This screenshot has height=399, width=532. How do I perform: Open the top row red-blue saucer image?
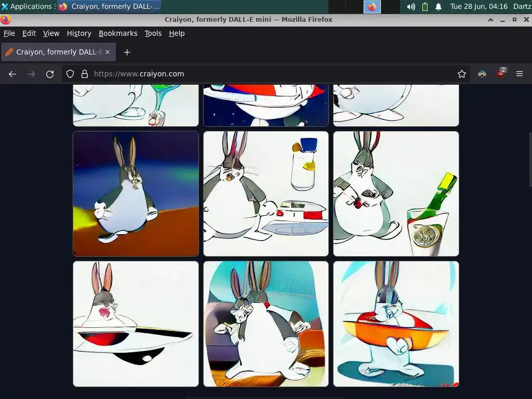[x=265, y=105]
